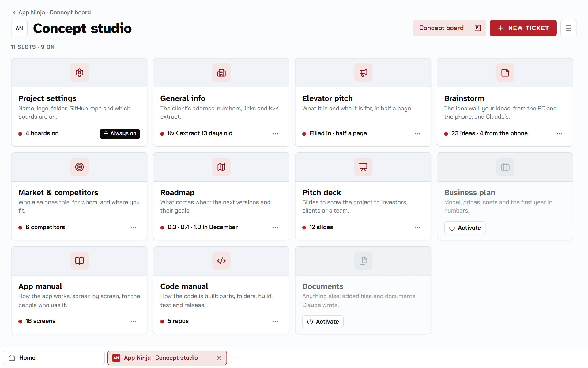This screenshot has height=368, width=588.
Task: Switch to the Home tab
Action: point(54,358)
